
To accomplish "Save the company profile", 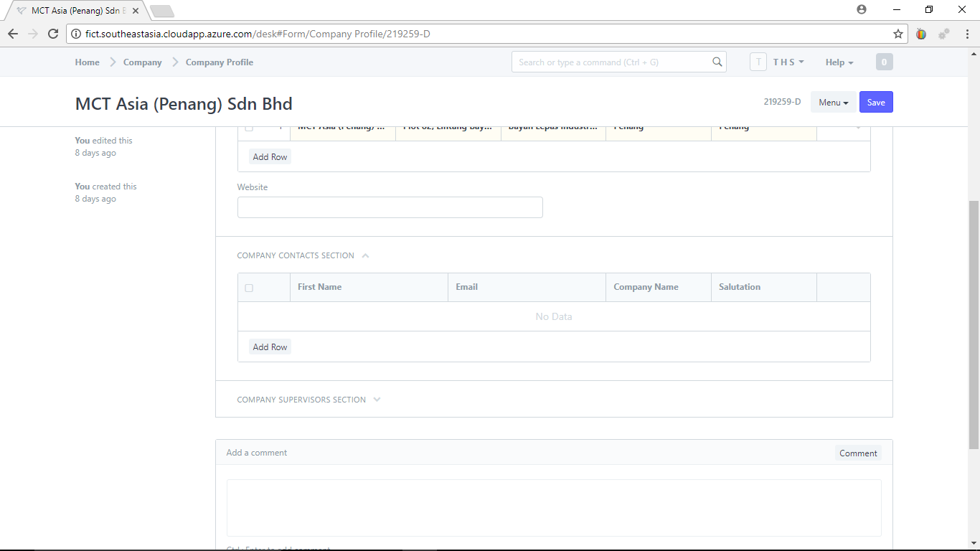I will coord(876,103).
